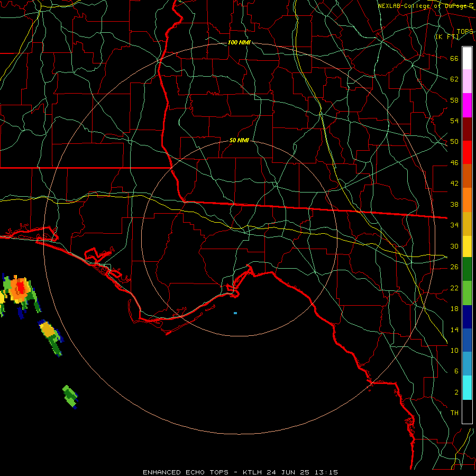Click the 14 scale label
The image size is (476, 476).
(454, 329)
